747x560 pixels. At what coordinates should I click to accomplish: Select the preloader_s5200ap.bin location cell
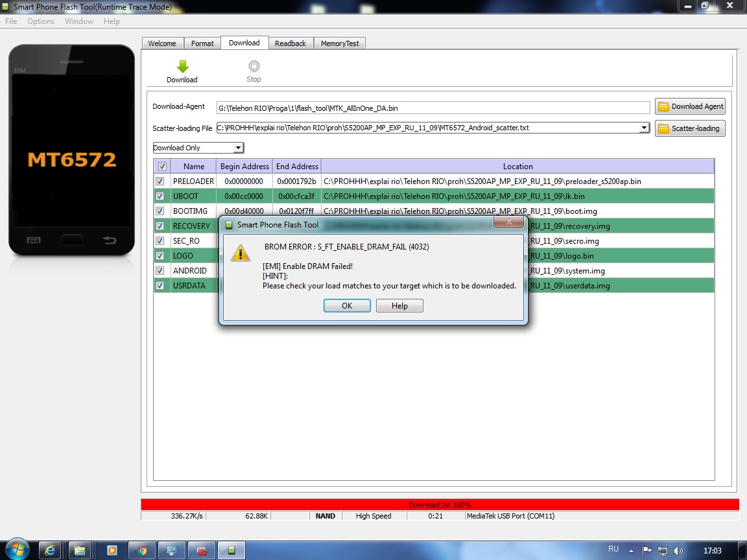(518, 181)
